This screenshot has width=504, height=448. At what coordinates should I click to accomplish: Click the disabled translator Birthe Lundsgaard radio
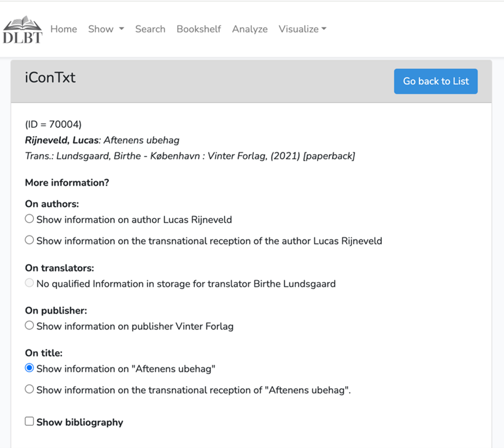coord(29,283)
